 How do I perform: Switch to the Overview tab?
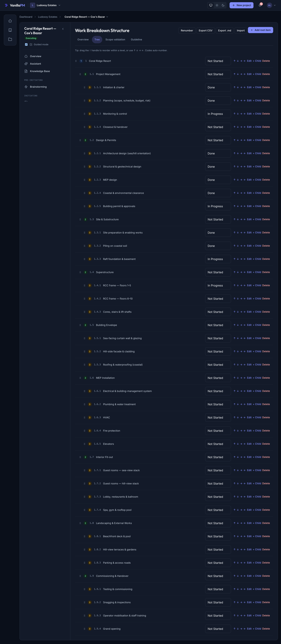(83, 40)
